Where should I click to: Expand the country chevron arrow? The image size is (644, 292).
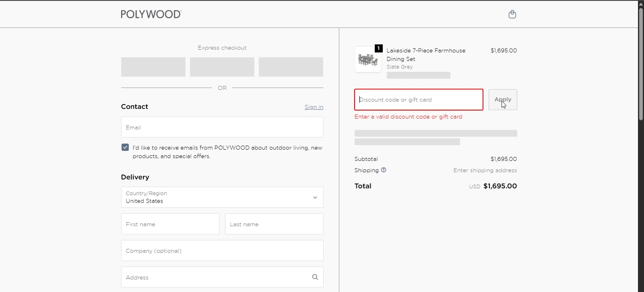pyautogui.click(x=315, y=197)
